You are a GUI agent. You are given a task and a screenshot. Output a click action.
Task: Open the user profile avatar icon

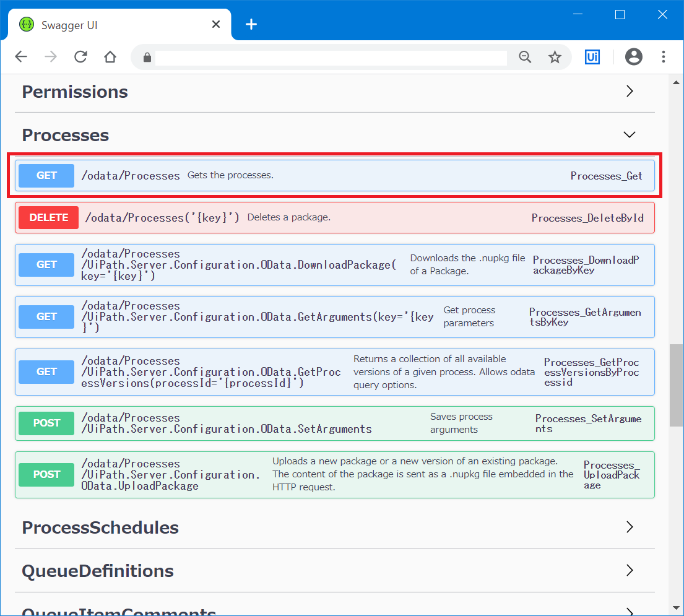633,57
